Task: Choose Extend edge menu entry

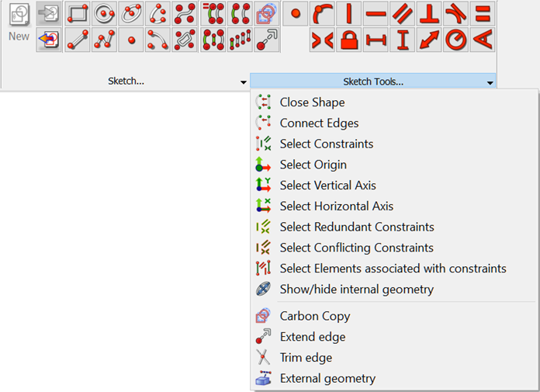Action: (394, 337)
